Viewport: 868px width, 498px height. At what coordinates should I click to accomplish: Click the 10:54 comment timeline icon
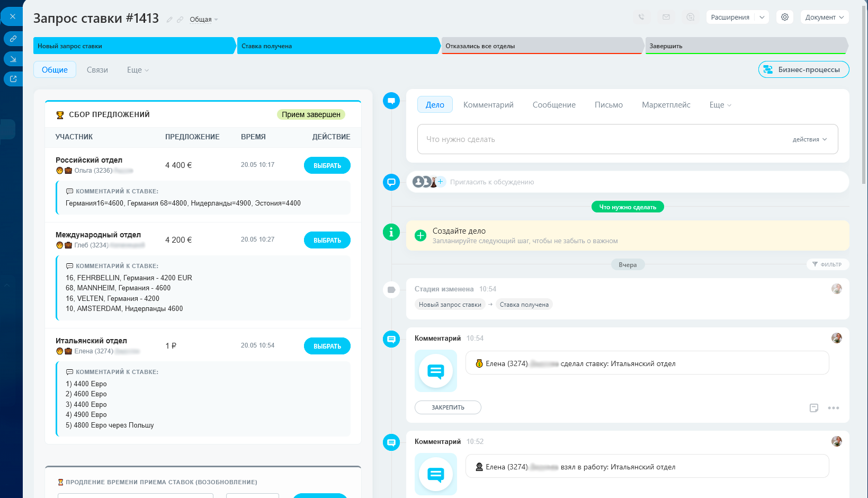391,339
